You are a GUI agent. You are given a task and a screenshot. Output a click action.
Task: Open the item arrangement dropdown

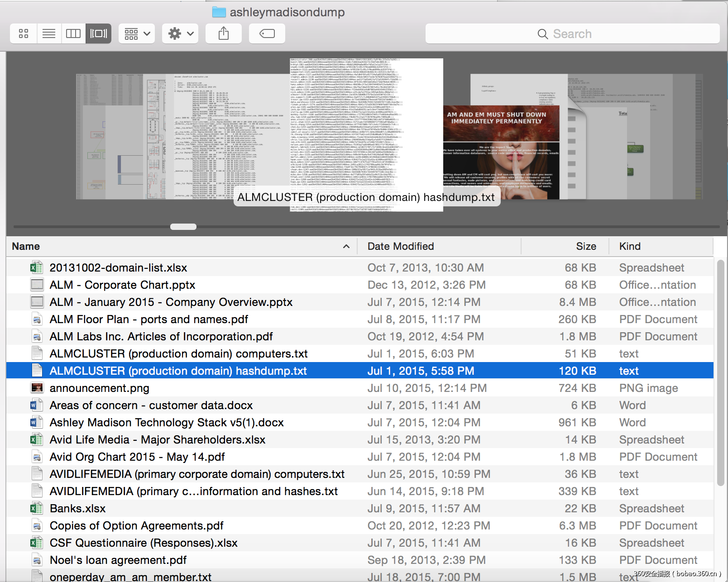pyautogui.click(x=137, y=33)
